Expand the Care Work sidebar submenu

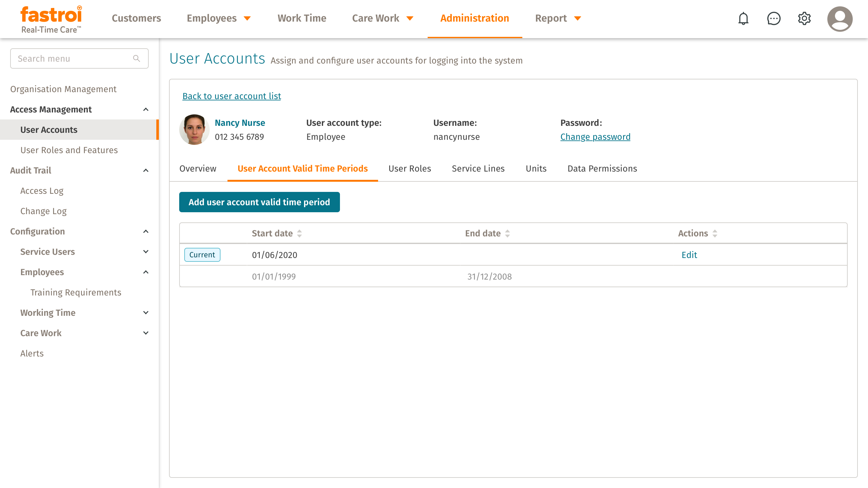[146, 333]
